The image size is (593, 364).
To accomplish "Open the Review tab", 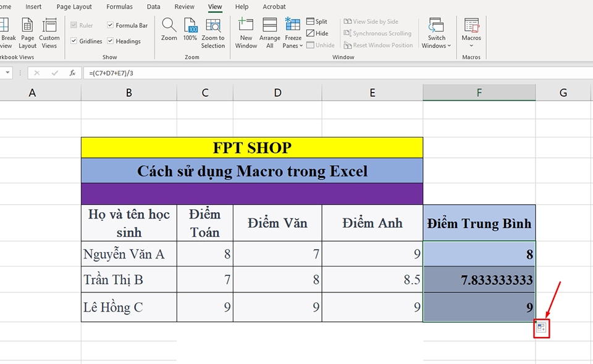I will 185,7.
